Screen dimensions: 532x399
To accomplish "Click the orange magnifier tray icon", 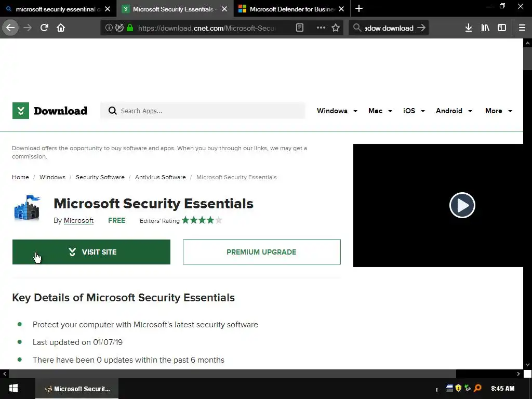I will [x=478, y=388].
